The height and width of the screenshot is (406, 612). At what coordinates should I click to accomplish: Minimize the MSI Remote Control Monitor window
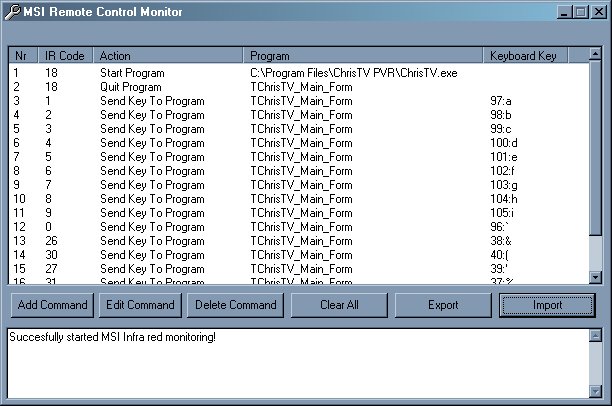tap(564, 12)
